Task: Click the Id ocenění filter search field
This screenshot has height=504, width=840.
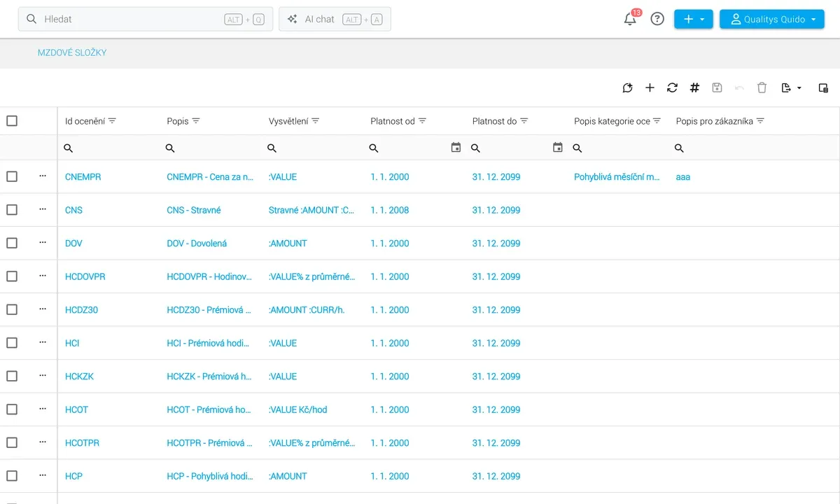Action: 108,148
